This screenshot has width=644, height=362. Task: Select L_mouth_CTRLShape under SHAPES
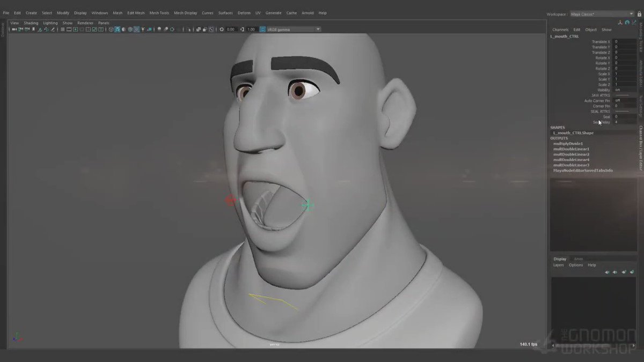[x=573, y=133]
